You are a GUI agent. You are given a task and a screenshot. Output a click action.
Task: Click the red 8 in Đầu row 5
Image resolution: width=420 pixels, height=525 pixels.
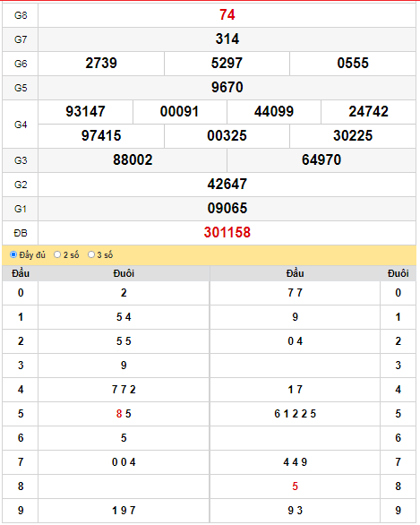(x=119, y=414)
